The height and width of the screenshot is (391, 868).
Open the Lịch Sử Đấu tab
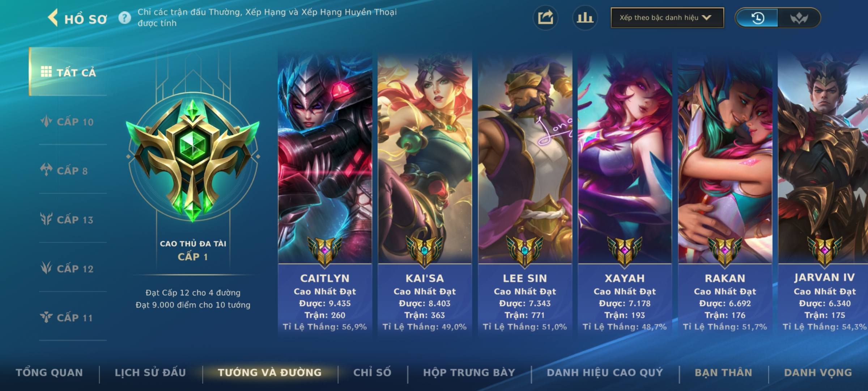coord(150,373)
